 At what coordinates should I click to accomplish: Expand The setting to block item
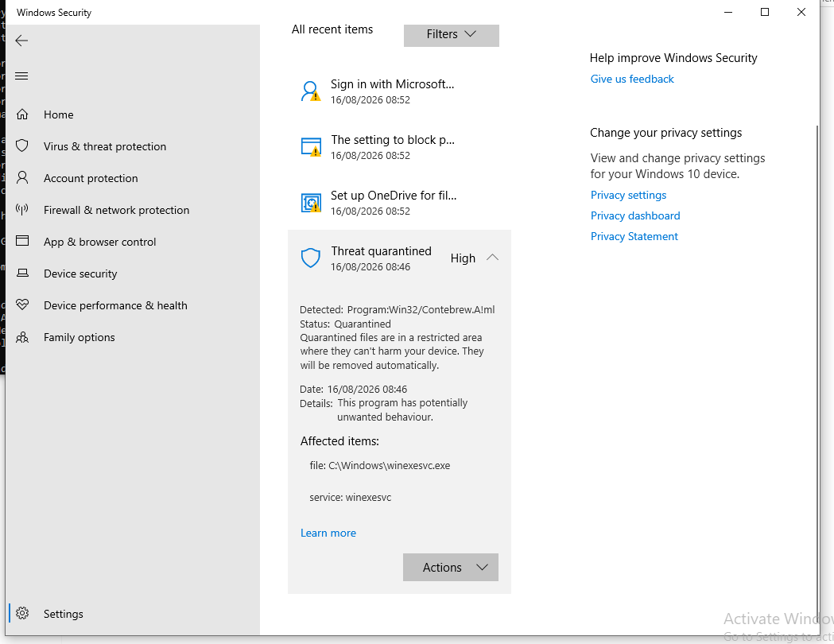[399, 147]
